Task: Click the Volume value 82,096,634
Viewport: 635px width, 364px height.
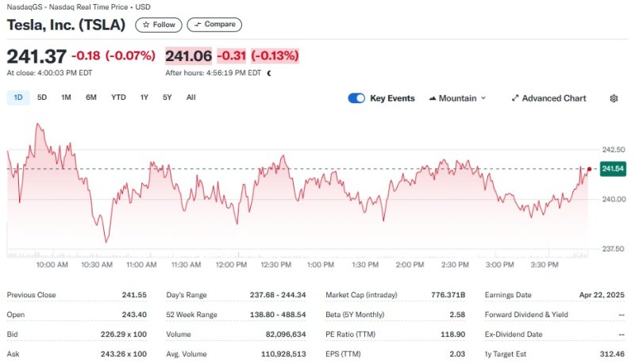Action: point(286,335)
